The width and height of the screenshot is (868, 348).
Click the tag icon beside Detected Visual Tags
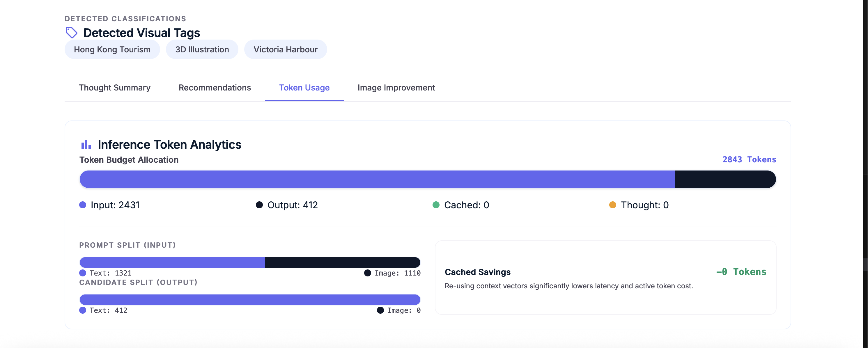coord(71,33)
